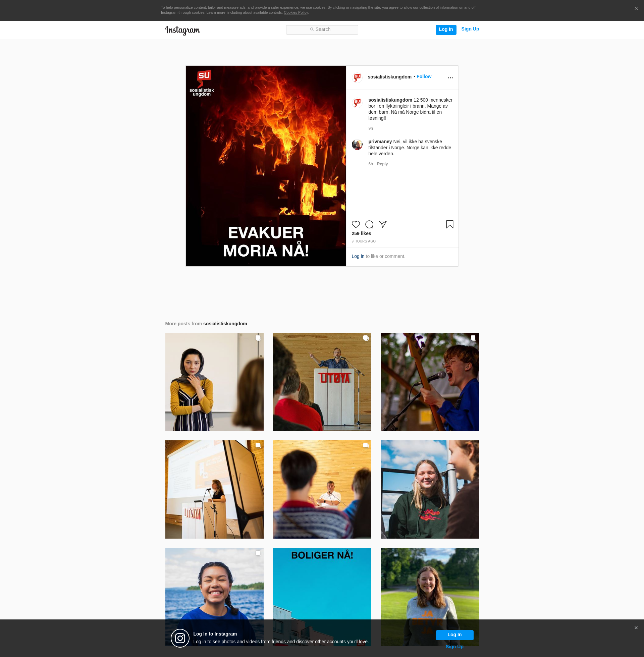Open thumbnail of woman presenting beside projector screen
Image resolution: width=644 pixels, height=657 pixels.
click(x=214, y=489)
